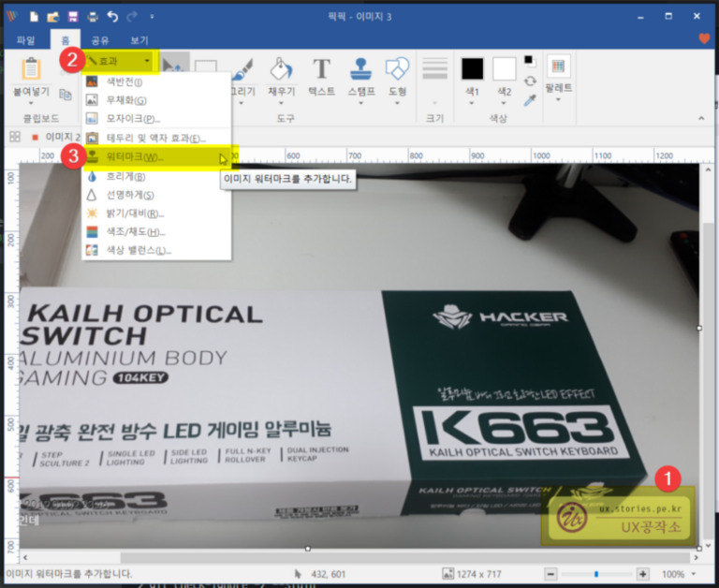
Task: Switch to the 홈 ribbon tab
Action: (66, 40)
